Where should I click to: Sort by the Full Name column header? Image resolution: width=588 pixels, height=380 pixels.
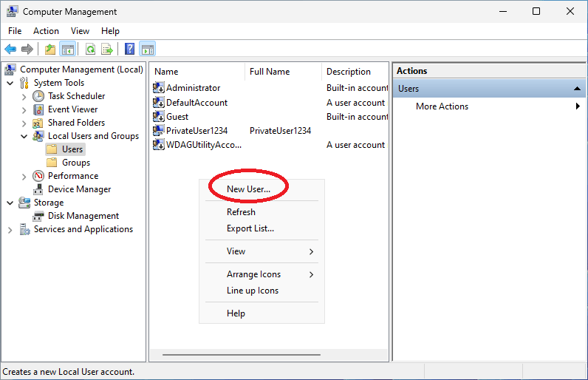point(284,72)
